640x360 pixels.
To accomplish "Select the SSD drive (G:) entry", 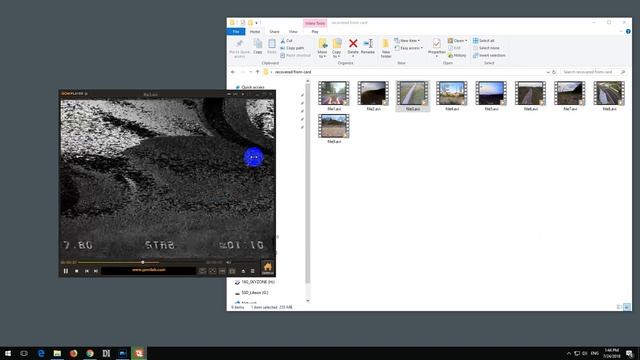I will point(251,293).
